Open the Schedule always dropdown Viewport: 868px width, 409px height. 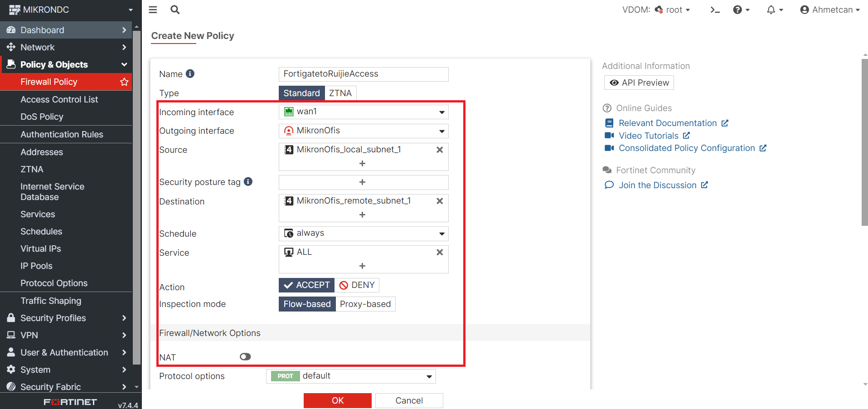(364, 234)
